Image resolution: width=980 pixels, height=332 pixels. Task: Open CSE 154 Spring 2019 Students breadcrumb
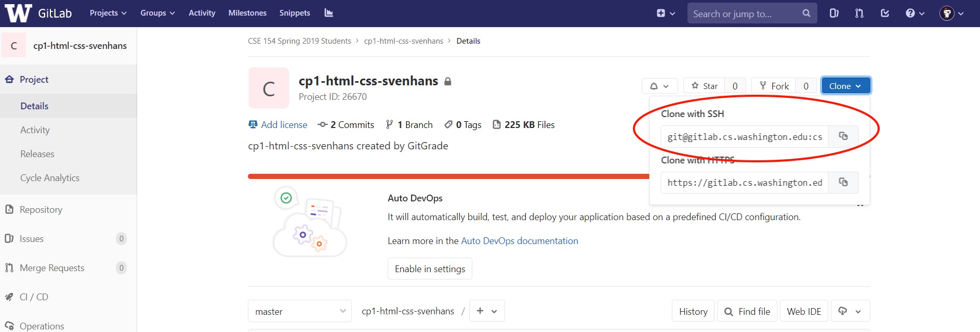point(299,41)
